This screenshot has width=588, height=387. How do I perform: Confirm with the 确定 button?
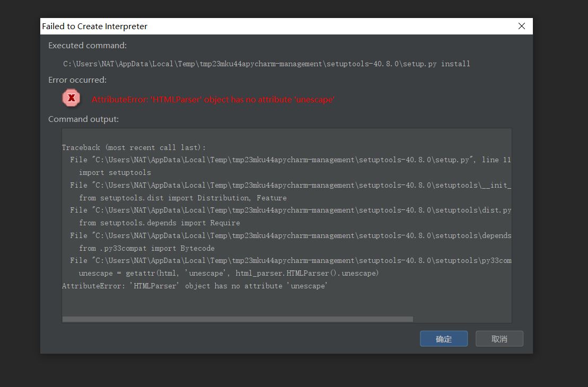444,339
